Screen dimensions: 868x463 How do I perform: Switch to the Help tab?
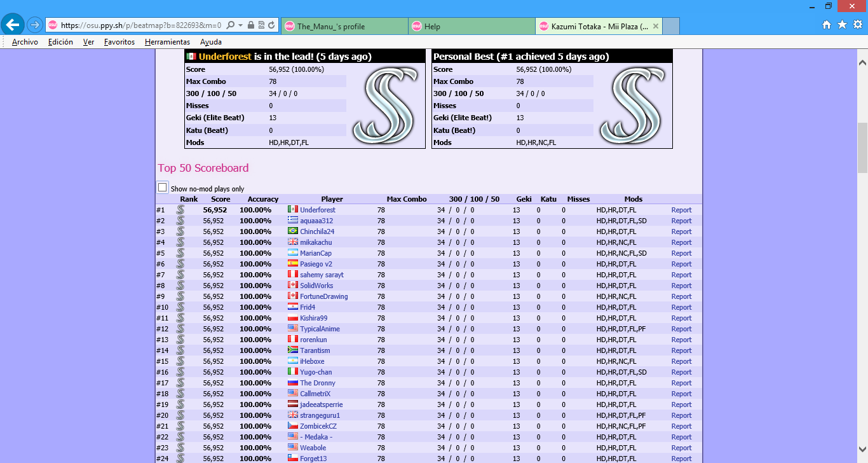click(471, 26)
